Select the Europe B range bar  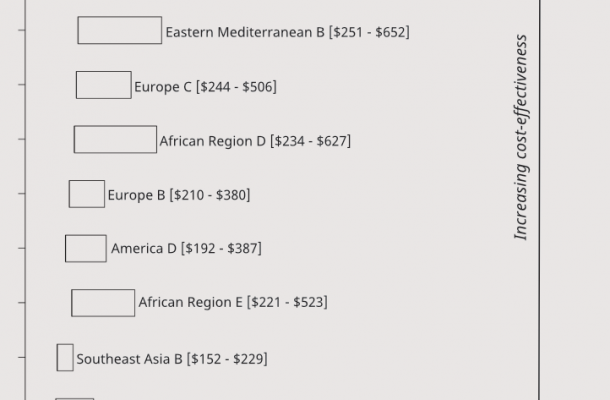(x=87, y=194)
